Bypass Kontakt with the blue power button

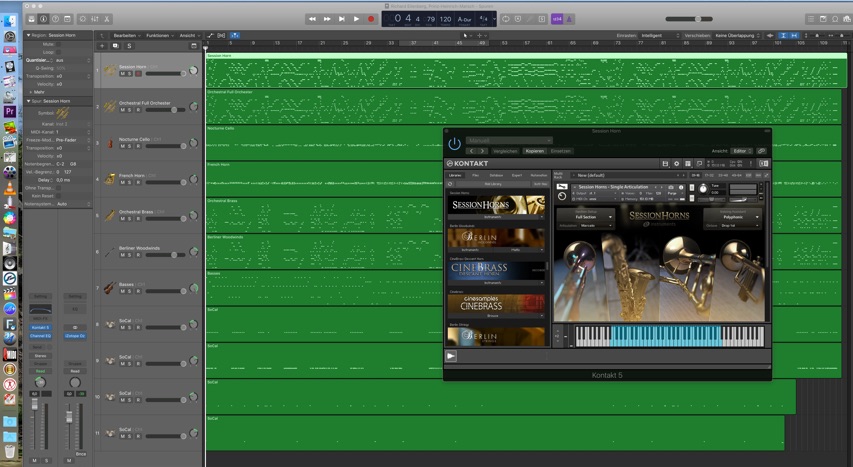(454, 144)
